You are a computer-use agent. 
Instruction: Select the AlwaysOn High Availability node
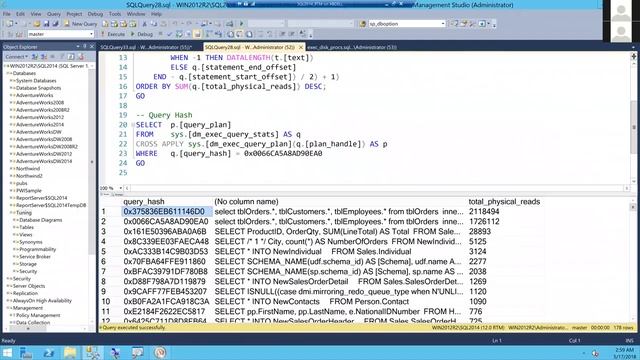point(42,301)
